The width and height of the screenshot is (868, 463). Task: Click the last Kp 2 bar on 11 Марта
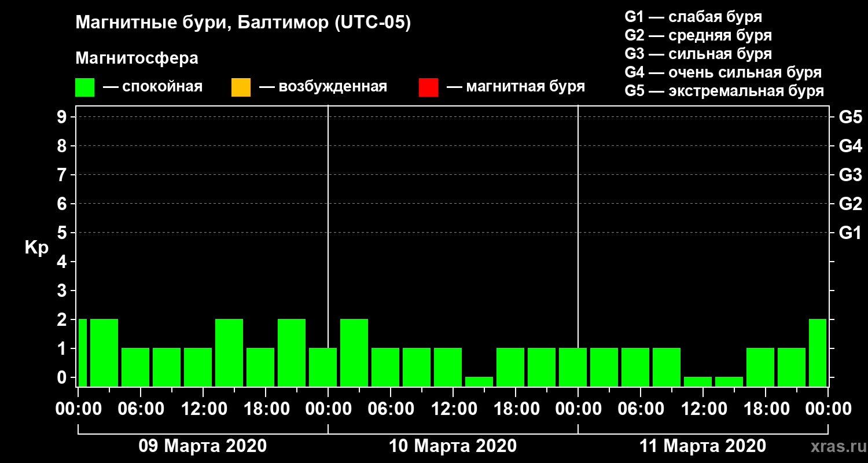818,352
